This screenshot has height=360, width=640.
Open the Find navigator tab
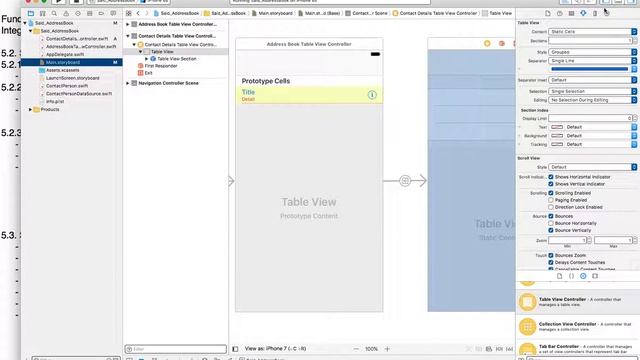54,13
